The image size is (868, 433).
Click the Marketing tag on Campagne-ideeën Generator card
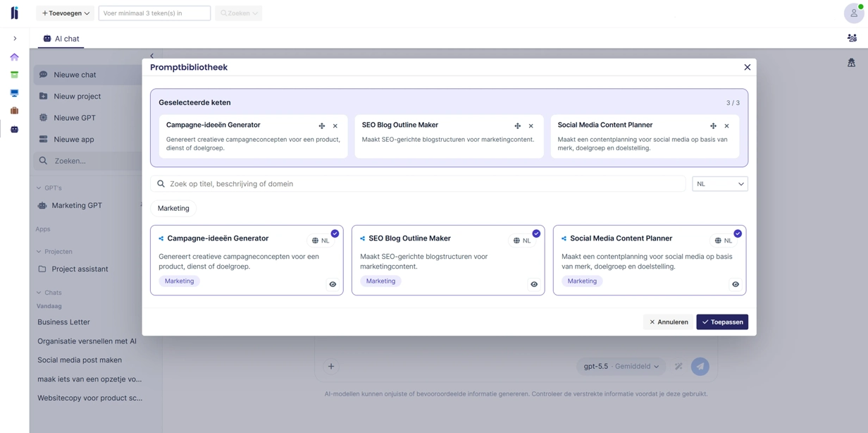[x=179, y=281]
